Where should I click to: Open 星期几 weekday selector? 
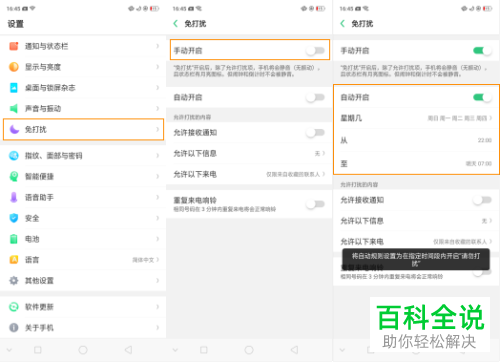416,118
